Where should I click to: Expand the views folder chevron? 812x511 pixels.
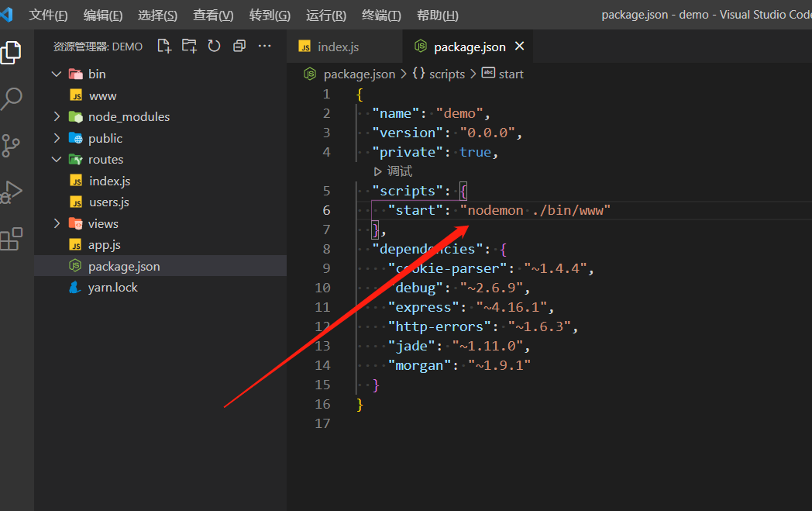tap(57, 223)
